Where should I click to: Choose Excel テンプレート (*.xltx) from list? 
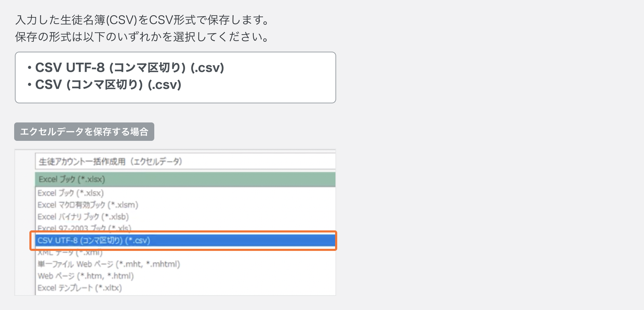pyautogui.click(x=80, y=288)
